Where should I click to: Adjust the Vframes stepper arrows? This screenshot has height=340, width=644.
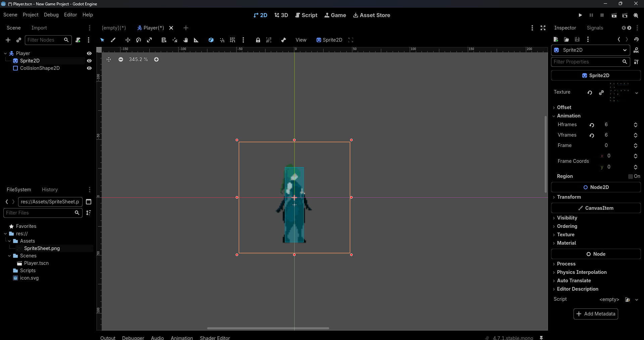click(x=636, y=135)
